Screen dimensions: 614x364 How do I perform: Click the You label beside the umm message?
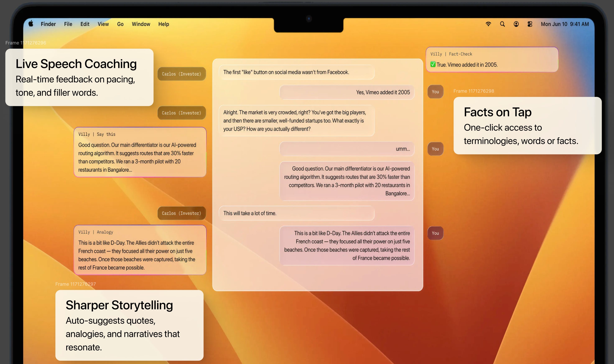[435, 149]
